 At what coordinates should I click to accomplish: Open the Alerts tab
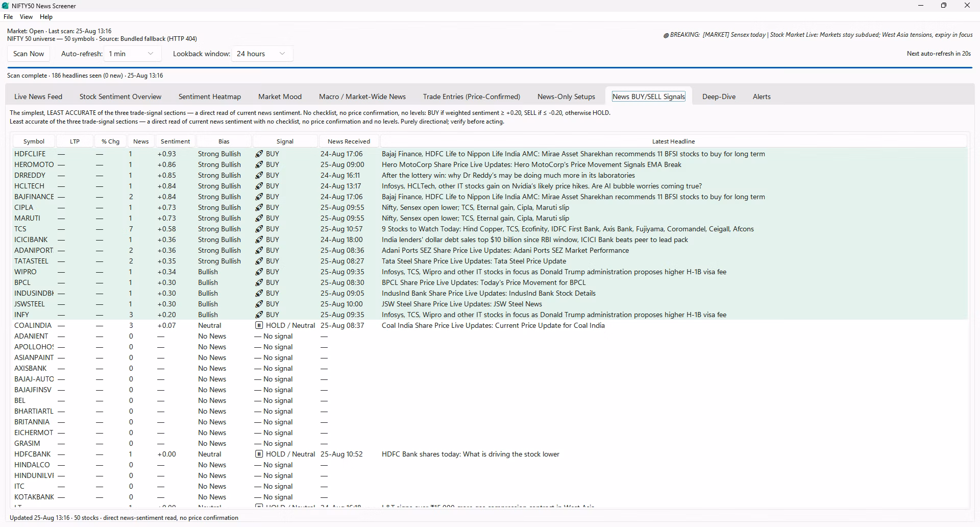[x=762, y=97]
